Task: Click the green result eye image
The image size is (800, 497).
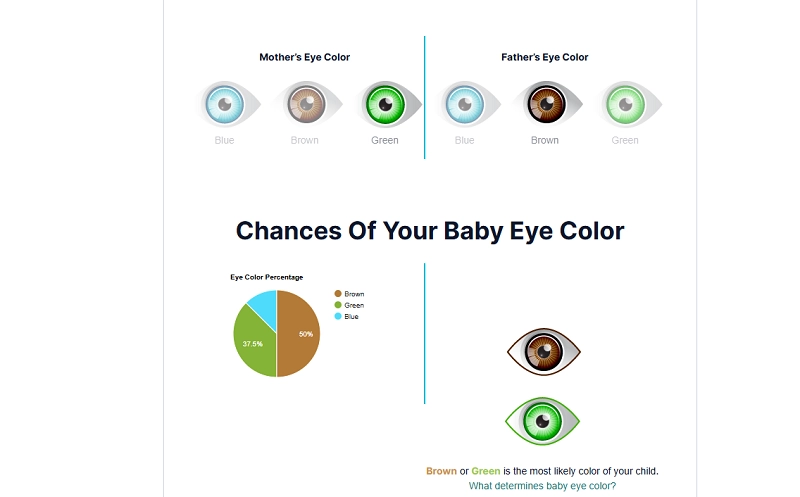Action: click(543, 422)
